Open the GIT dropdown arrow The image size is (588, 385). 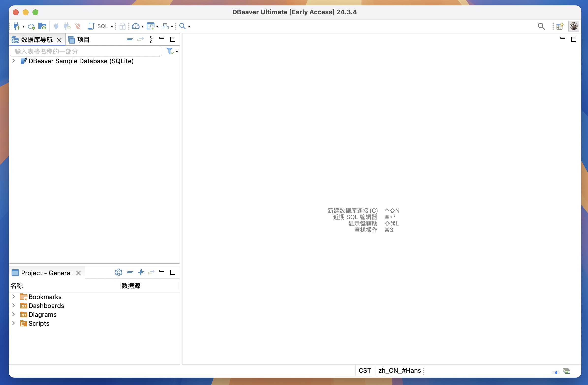point(157,26)
